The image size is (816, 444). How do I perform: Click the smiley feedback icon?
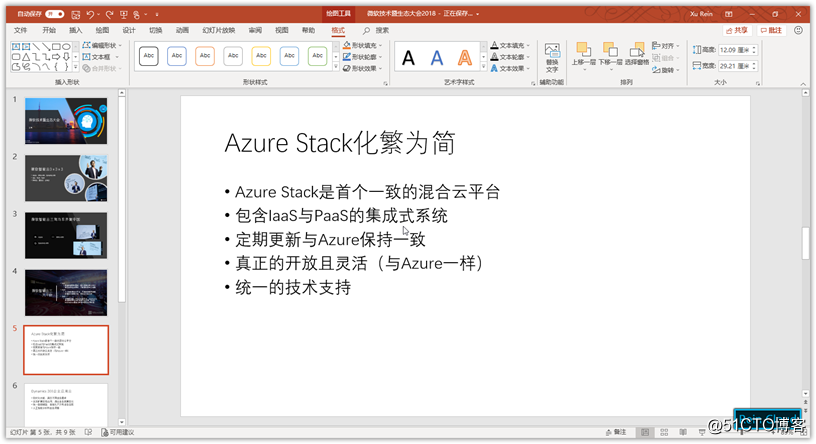click(798, 30)
